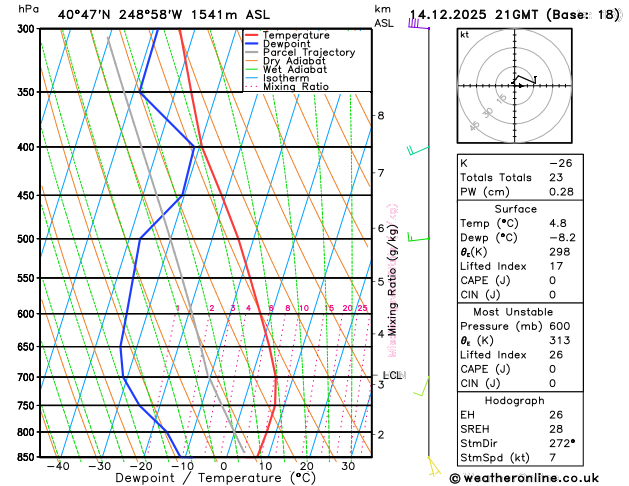Click the Pressure (mb) value '600'
Image resolution: width=629 pixels, height=486 pixels.
pyautogui.click(x=560, y=326)
